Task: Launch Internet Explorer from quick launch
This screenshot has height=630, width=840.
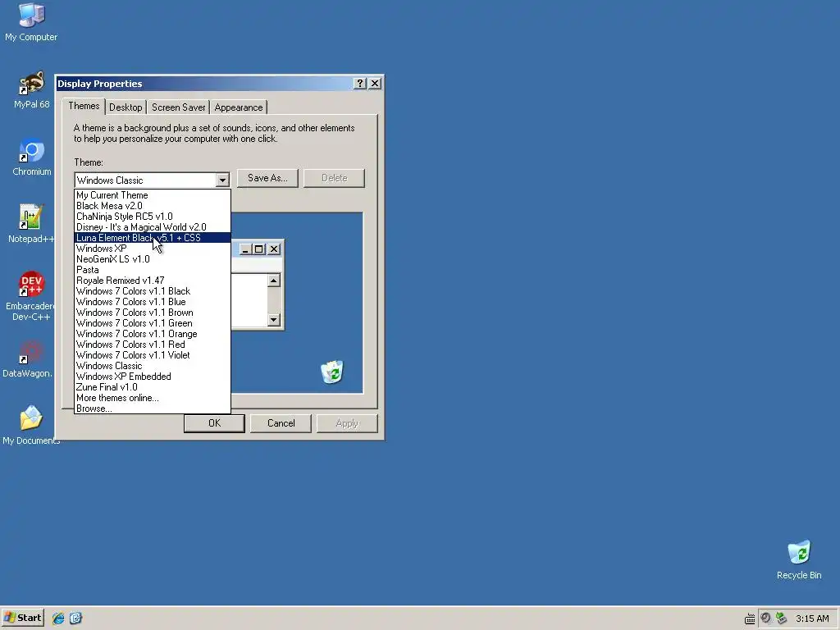Action: [58, 619]
